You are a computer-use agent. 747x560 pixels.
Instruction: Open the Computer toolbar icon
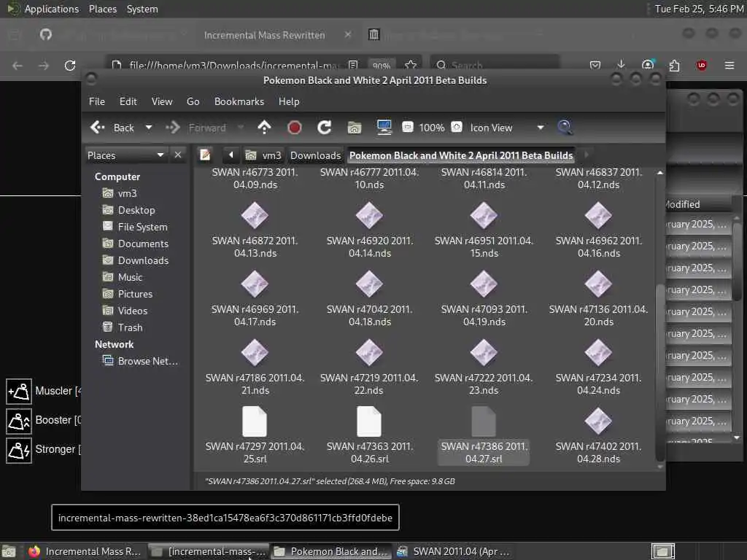[x=384, y=127]
